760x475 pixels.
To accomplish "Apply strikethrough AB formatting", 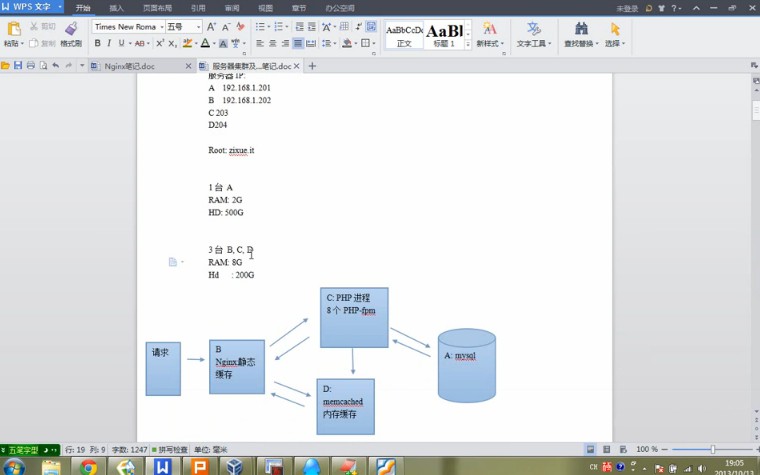I will coord(139,43).
